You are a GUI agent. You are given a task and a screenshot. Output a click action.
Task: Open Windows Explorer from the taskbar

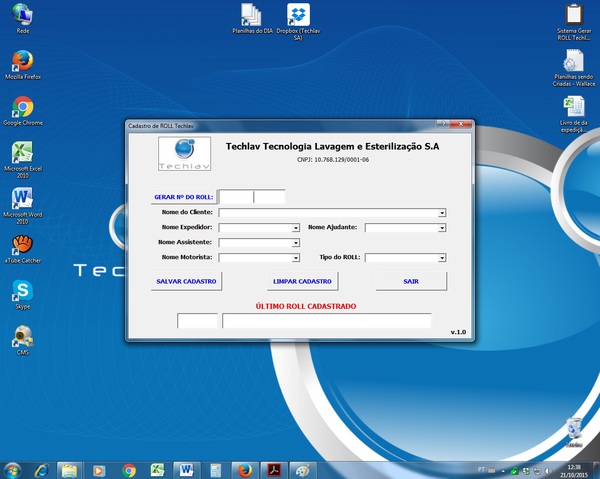(x=69, y=470)
